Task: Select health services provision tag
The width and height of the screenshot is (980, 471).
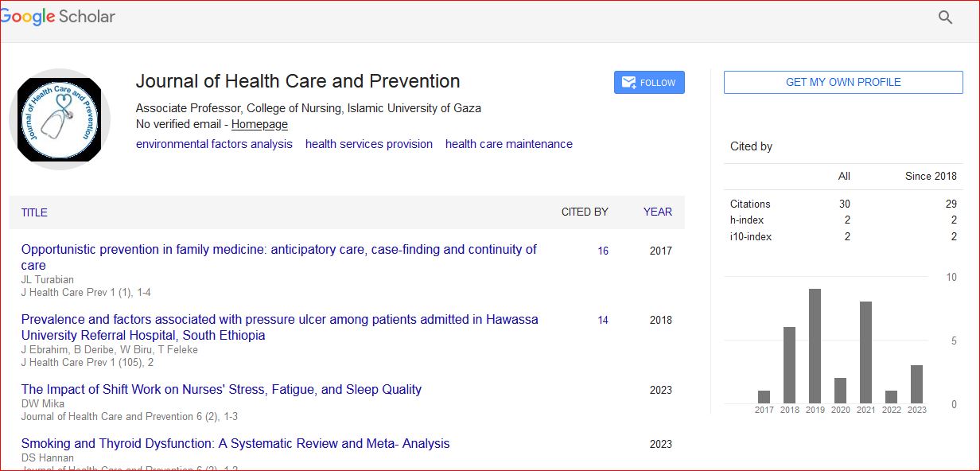Action: click(369, 144)
